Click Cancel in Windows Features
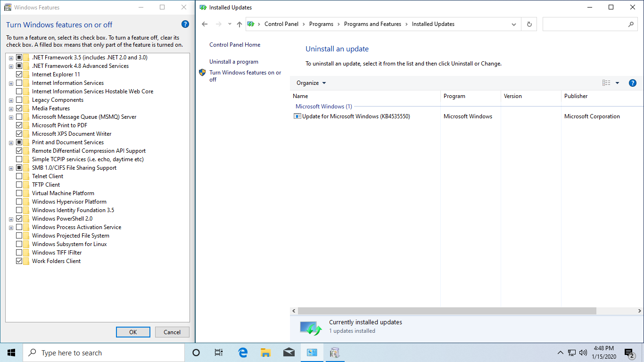 tap(172, 332)
